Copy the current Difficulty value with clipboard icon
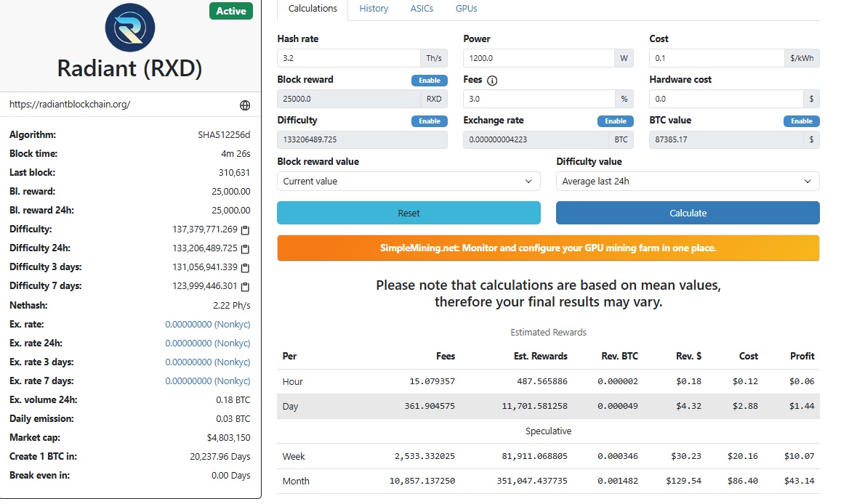841x504 pixels. (x=245, y=229)
